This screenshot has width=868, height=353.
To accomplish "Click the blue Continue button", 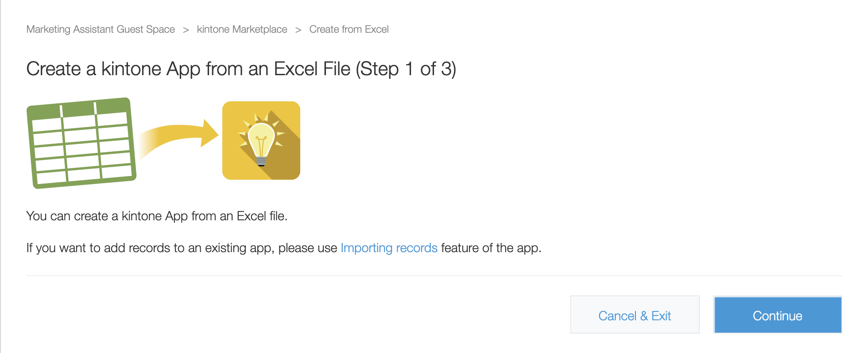I will click(777, 315).
